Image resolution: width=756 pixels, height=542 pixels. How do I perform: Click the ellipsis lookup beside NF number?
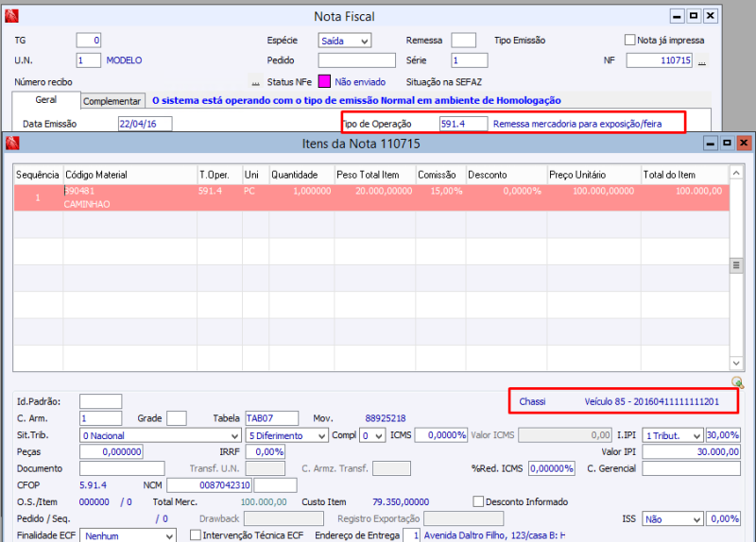(x=702, y=61)
